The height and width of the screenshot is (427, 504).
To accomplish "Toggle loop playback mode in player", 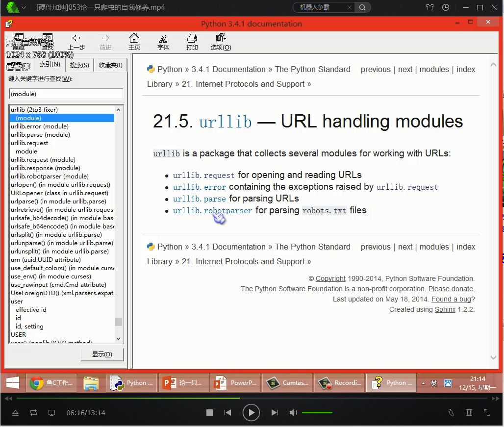I will click(x=33, y=413).
